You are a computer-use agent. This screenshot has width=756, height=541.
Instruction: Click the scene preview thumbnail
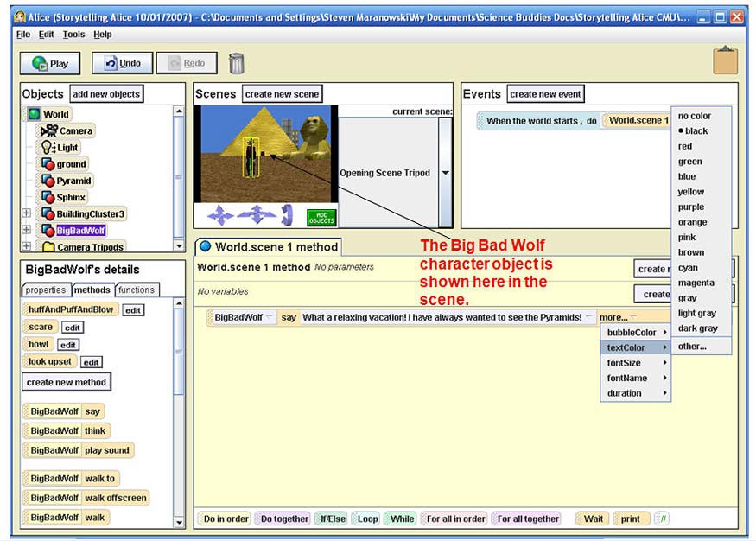coord(265,154)
